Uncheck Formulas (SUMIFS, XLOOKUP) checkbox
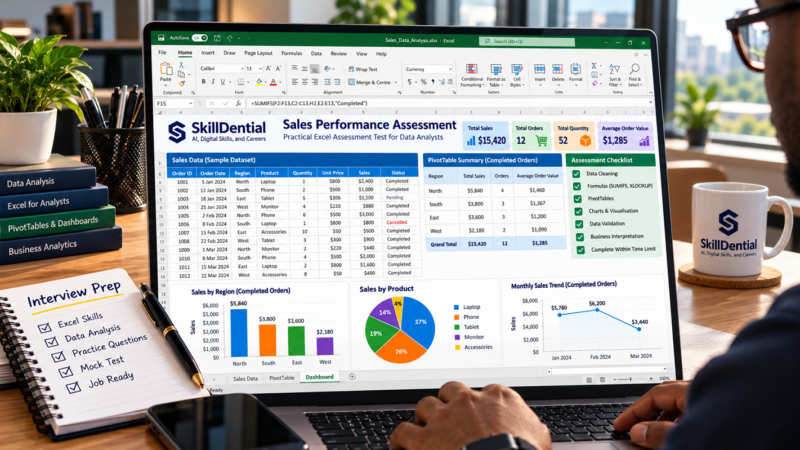The width and height of the screenshot is (800, 450). pyautogui.click(x=577, y=186)
